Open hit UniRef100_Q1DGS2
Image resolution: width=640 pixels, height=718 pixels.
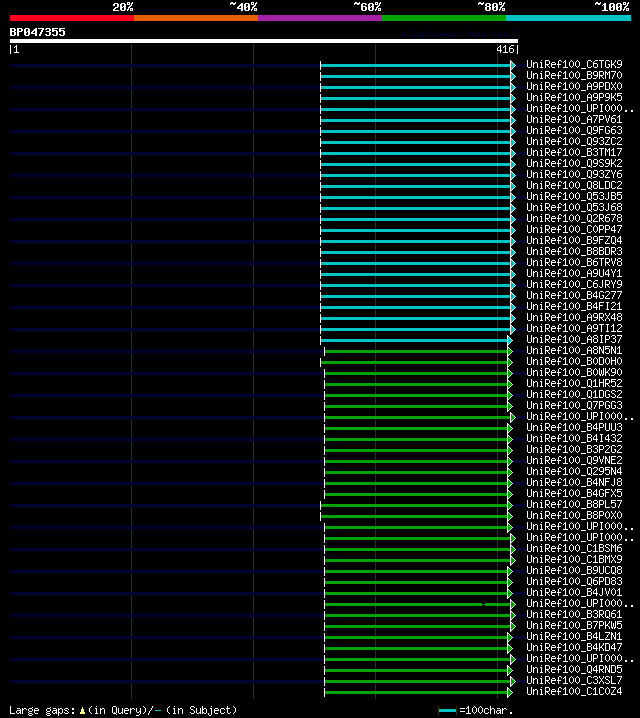click(574, 394)
